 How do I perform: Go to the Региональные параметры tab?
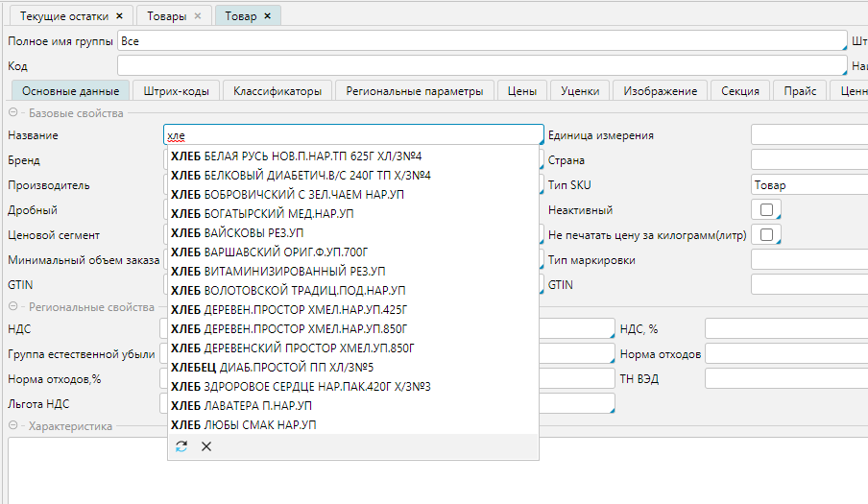(415, 91)
